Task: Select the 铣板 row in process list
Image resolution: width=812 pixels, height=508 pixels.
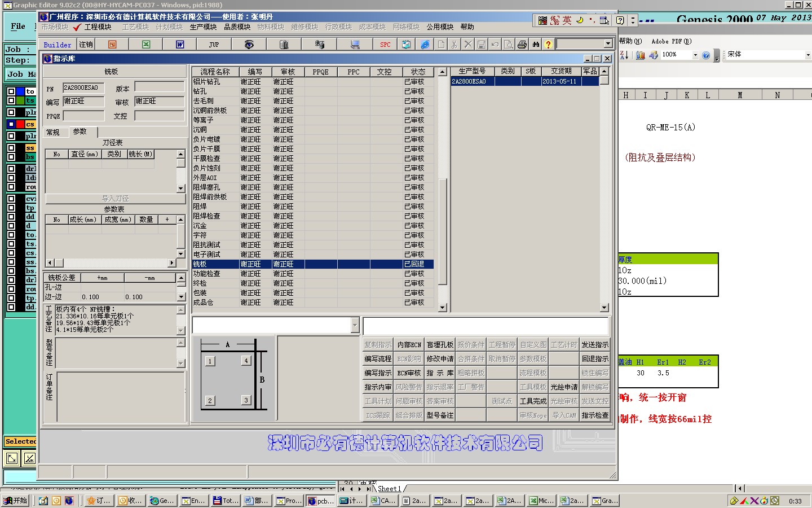Action: click(312, 264)
